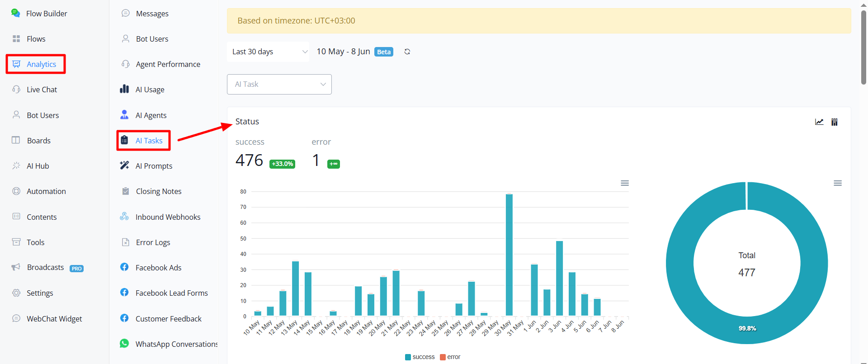Click the refresh icon beside the date range
The width and height of the screenshot is (868, 364).
point(407,52)
